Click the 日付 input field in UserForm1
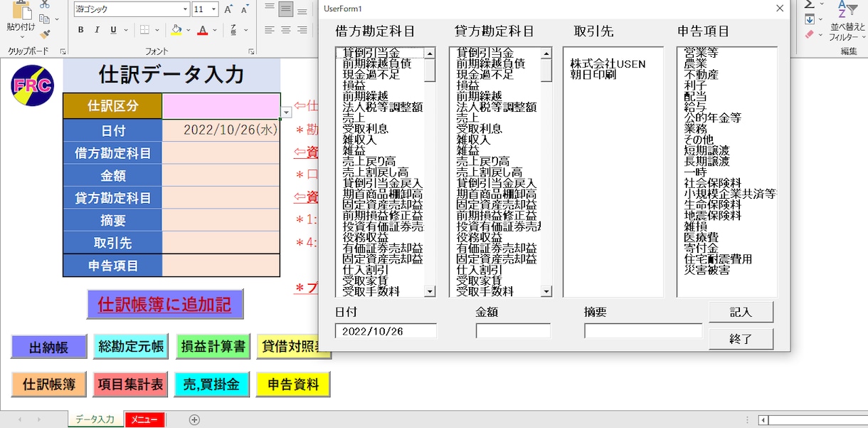 pyautogui.click(x=386, y=331)
